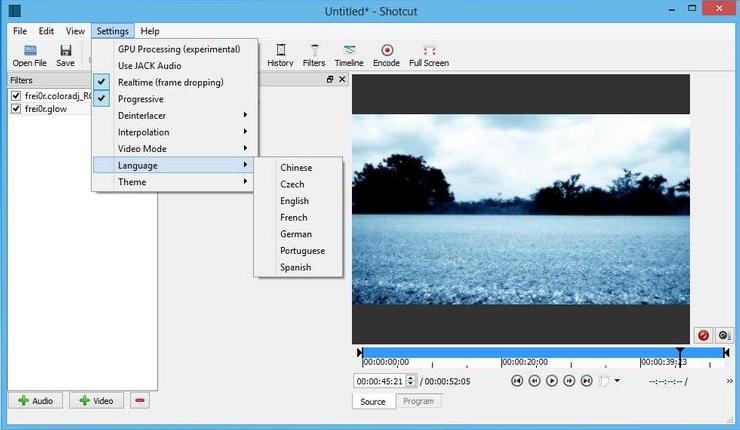Image resolution: width=740 pixels, height=430 pixels.
Task: Click the grey icon at the preview's lower right
Action: coord(723,335)
